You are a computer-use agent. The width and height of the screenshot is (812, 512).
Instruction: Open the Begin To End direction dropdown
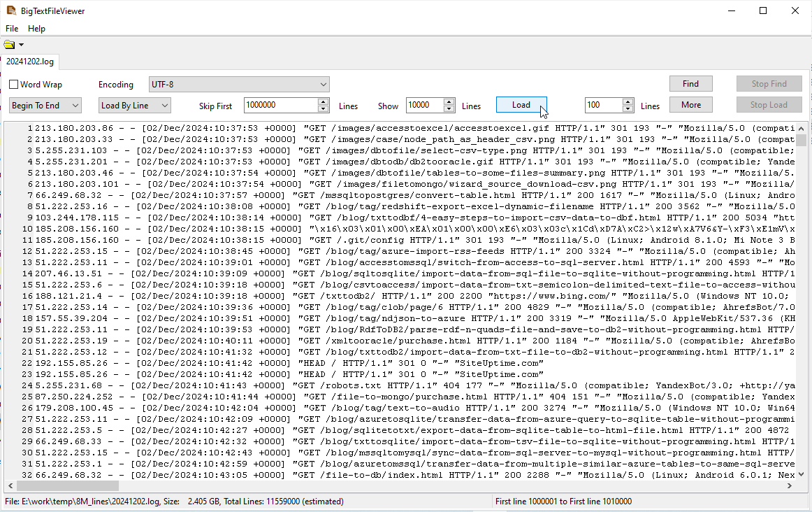pos(45,106)
